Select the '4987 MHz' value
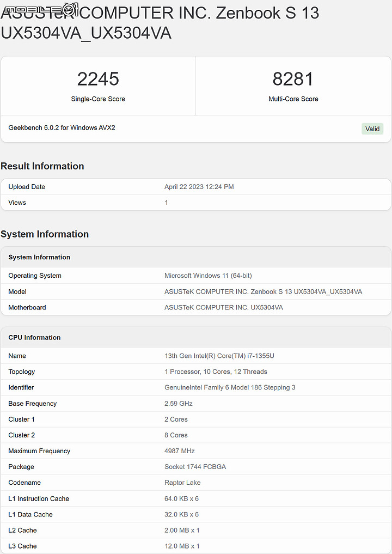This screenshot has height=554, width=392. [180, 451]
